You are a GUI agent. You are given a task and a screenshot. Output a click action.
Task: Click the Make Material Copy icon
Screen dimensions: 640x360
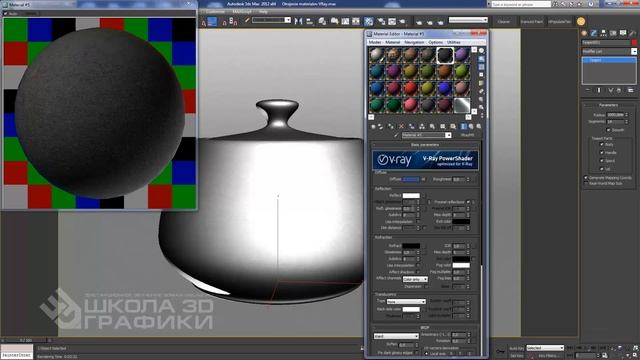411,127
